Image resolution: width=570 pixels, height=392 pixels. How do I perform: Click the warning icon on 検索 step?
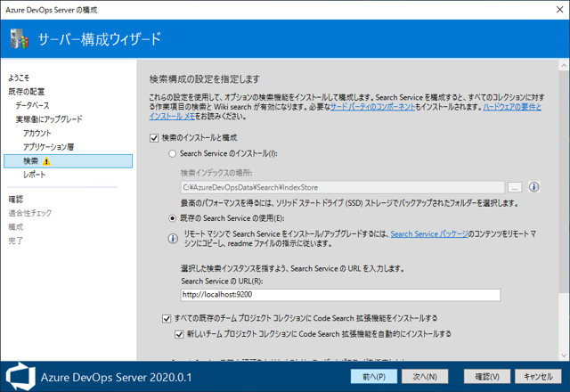46,161
